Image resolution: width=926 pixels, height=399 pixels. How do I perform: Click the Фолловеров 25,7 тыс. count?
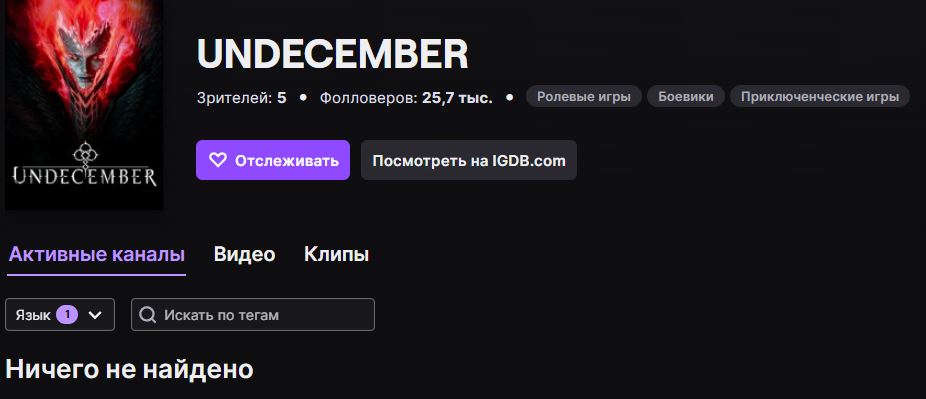coord(406,97)
